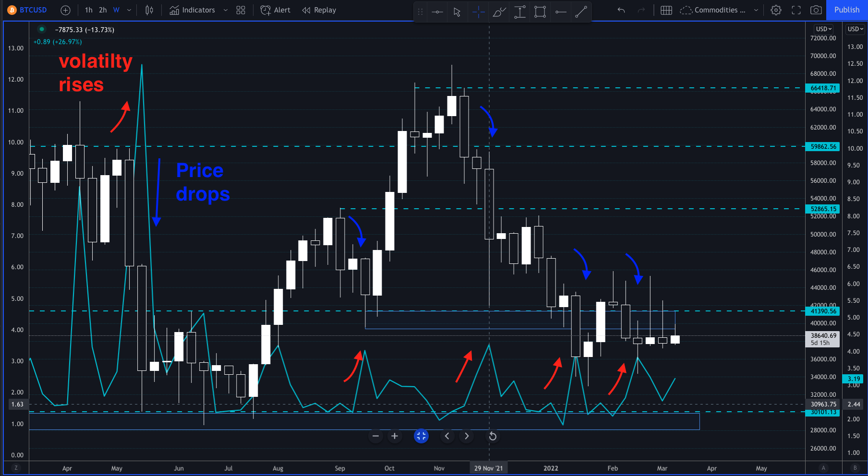The height and width of the screenshot is (476, 868).
Task: Open the inner USD currency dropdown
Action: pos(824,29)
